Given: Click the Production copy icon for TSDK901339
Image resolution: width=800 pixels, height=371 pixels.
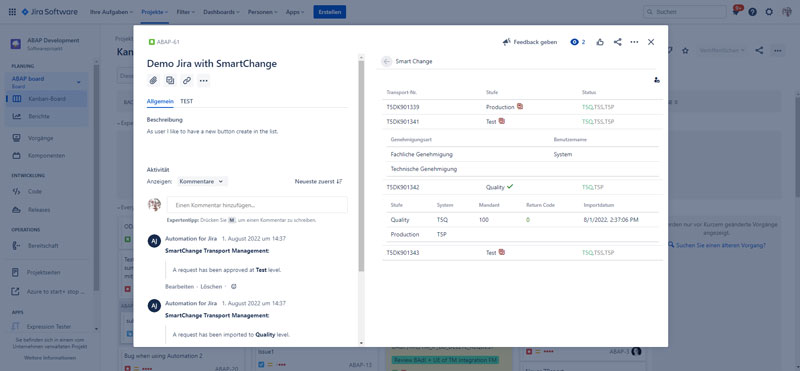Looking at the screenshot, I should 520,107.
